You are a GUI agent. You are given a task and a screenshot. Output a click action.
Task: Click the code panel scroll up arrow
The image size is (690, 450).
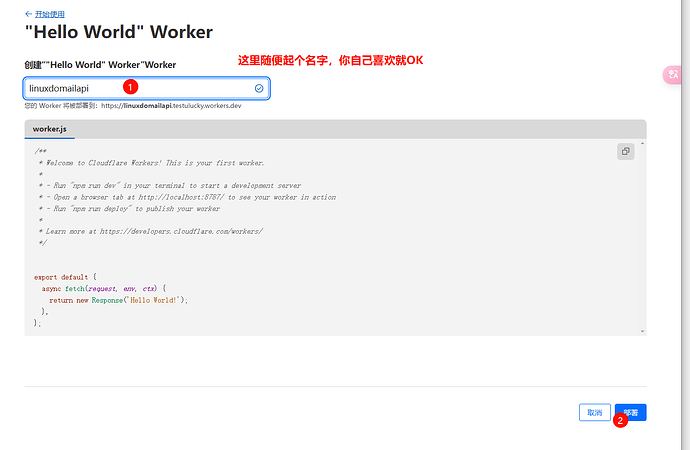tap(642, 144)
